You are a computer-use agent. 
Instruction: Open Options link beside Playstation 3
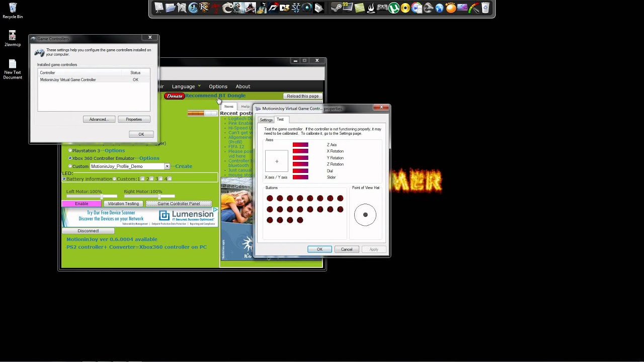115,150
